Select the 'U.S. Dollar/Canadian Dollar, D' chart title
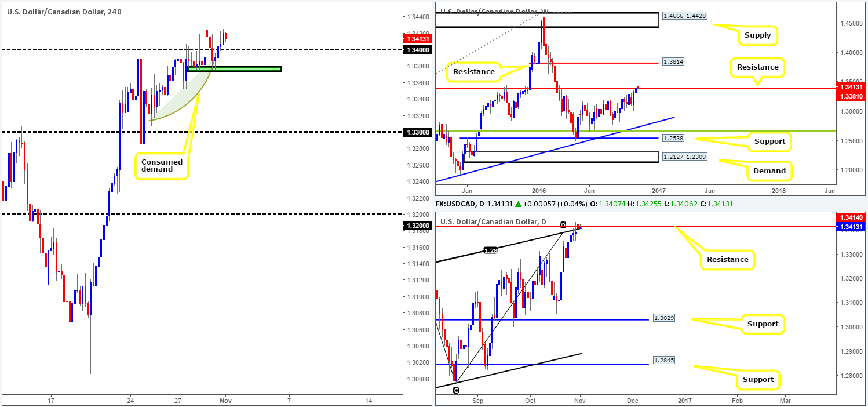The width and height of the screenshot is (868, 407). (x=493, y=221)
